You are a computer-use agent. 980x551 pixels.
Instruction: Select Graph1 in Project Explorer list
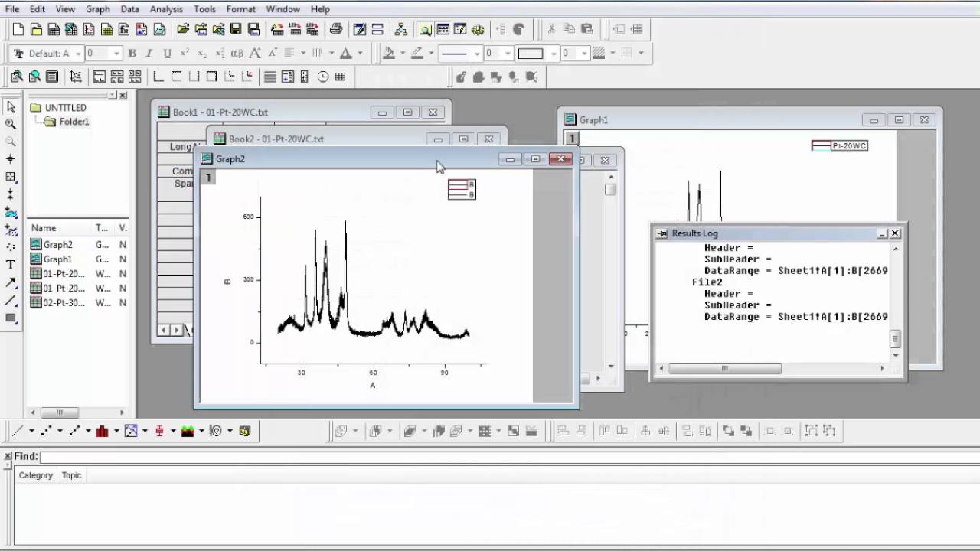point(57,259)
